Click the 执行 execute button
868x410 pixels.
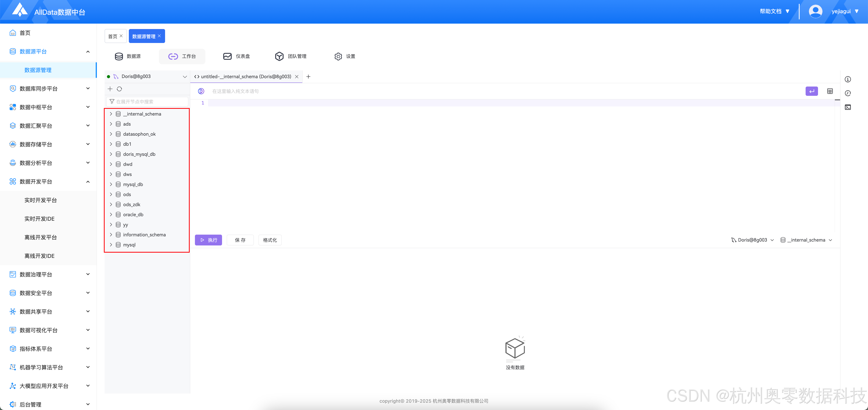209,240
